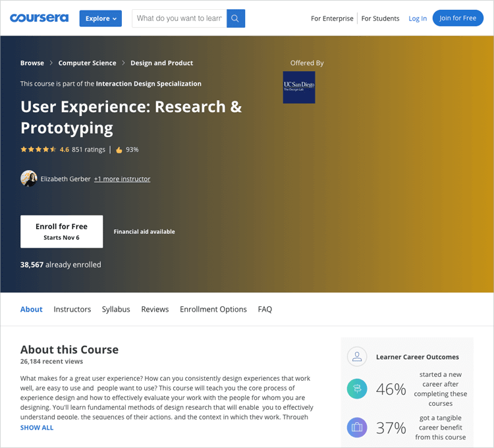Click the Learner Career Outcomes heading
The width and height of the screenshot is (494, 448).
pyautogui.click(x=418, y=357)
